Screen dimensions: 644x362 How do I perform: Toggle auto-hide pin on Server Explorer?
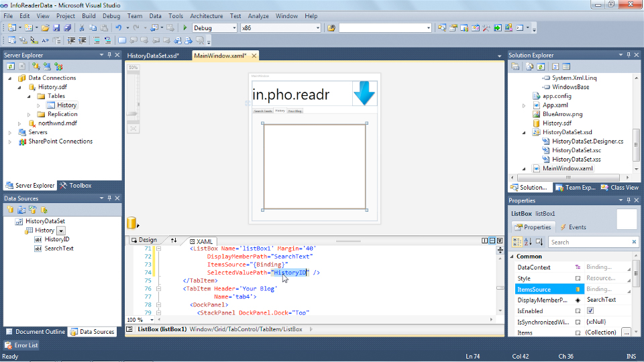[109, 54]
